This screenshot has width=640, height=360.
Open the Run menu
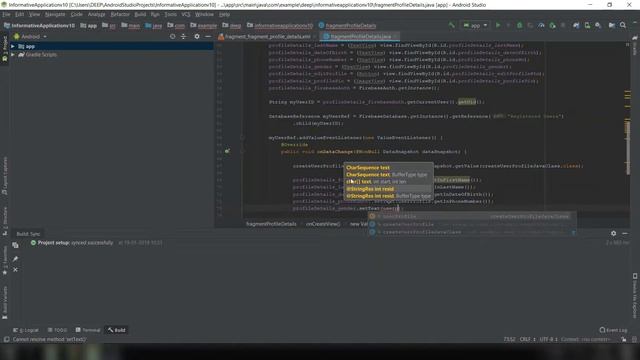pyautogui.click(x=155, y=14)
